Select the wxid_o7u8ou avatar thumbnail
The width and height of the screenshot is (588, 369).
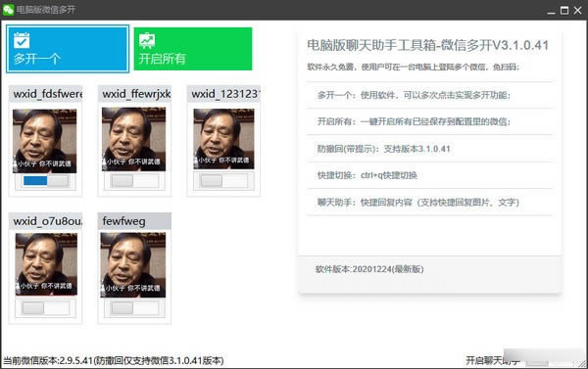point(46,263)
